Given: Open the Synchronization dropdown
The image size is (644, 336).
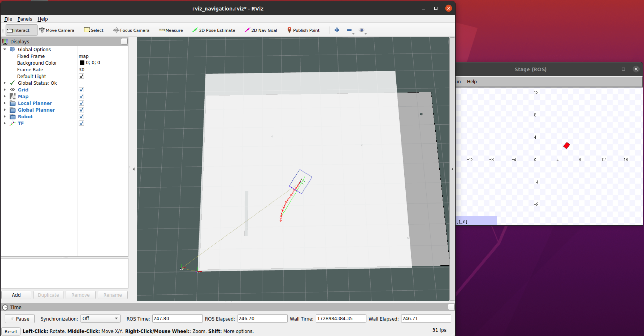Looking at the screenshot, I should point(100,318).
